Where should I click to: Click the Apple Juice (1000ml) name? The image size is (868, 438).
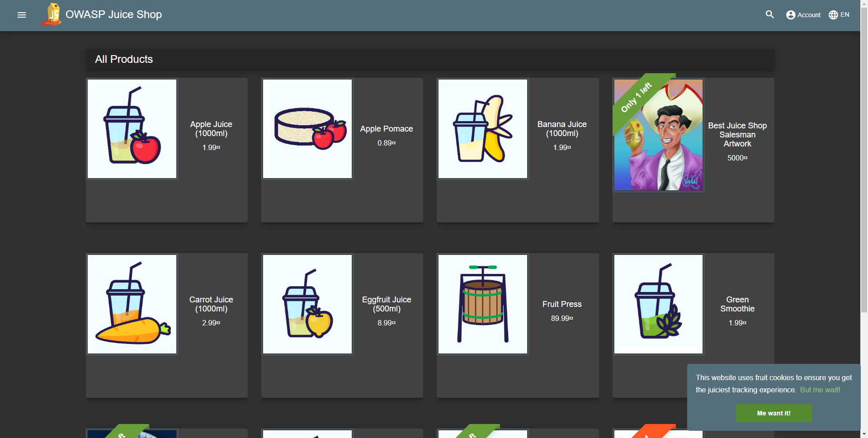coord(211,129)
